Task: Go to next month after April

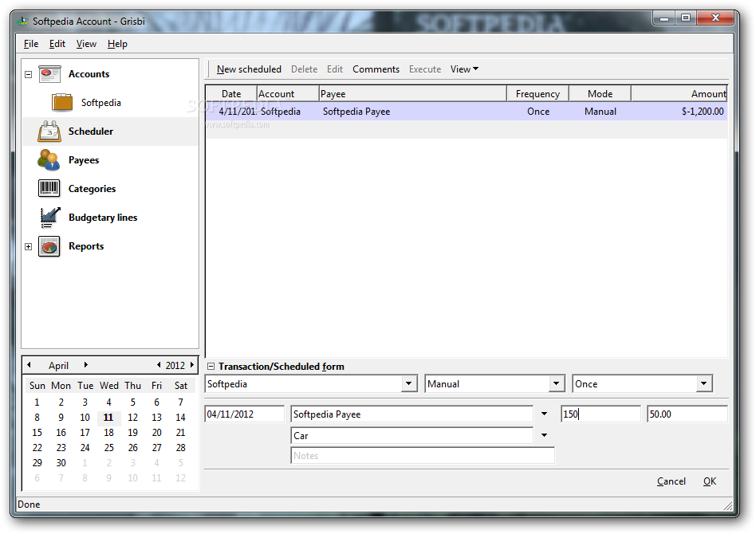Action: tap(86, 365)
